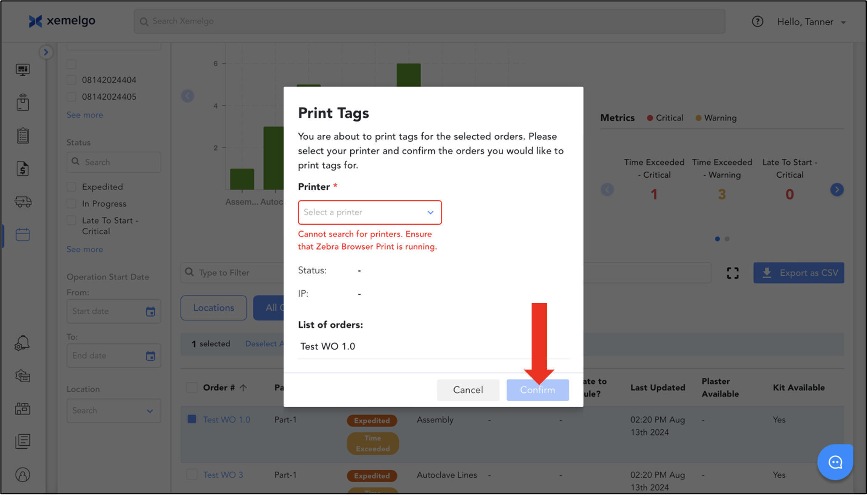Open the Select a printer dropdown
The width and height of the screenshot is (868, 495).
[x=369, y=213]
